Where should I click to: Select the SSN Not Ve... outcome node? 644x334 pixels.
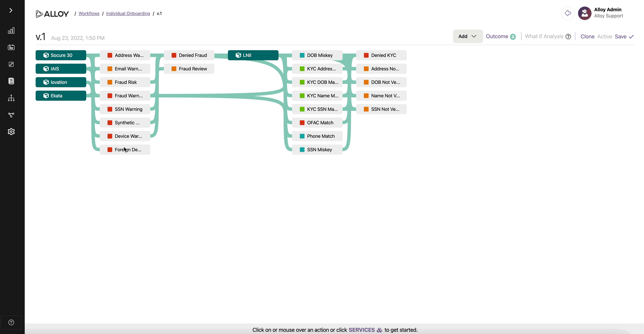[x=381, y=109]
